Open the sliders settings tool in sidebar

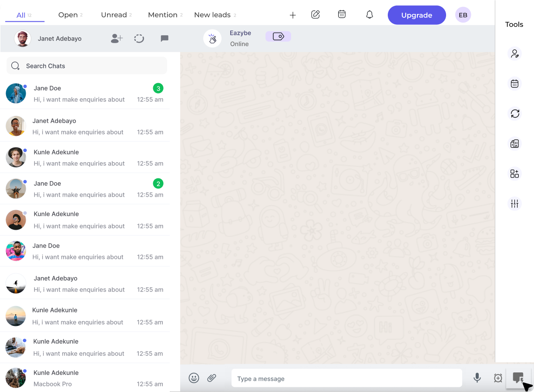[x=515, y=203]
